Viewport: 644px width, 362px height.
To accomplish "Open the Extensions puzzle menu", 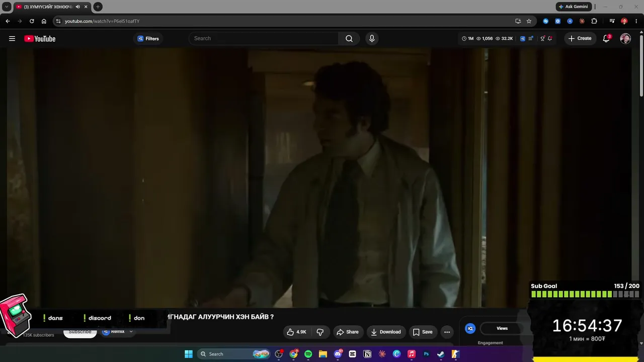I will [594, 21].
